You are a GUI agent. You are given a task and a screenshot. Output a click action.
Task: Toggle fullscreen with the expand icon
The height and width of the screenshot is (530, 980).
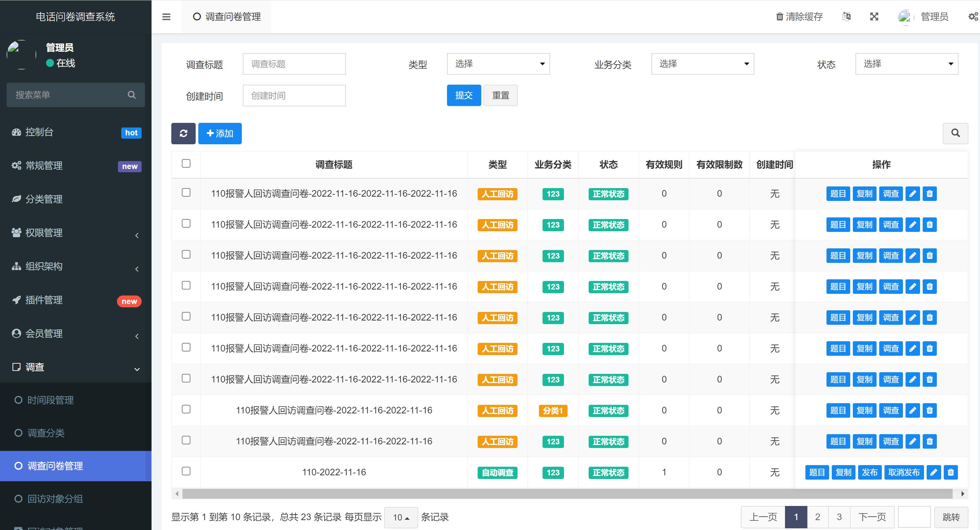874,17
